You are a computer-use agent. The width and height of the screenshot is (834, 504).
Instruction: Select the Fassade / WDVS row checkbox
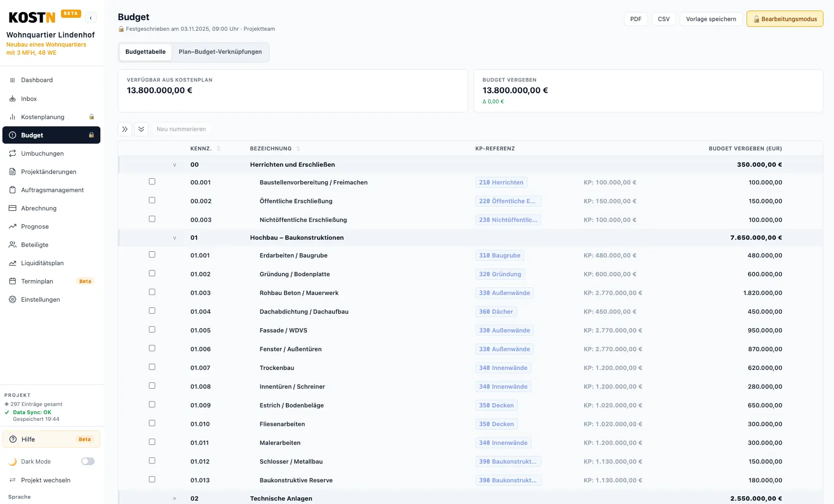(152, 330)
